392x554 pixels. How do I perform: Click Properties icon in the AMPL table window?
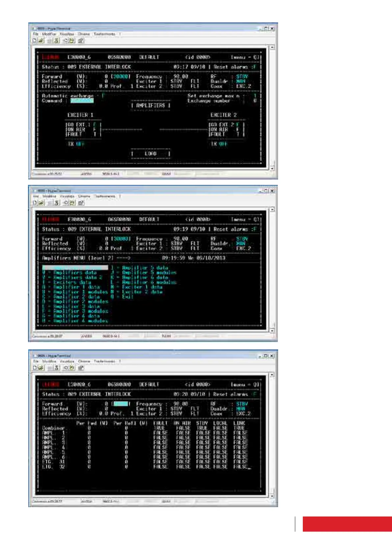pyautogui.click(x=81, y=368)
